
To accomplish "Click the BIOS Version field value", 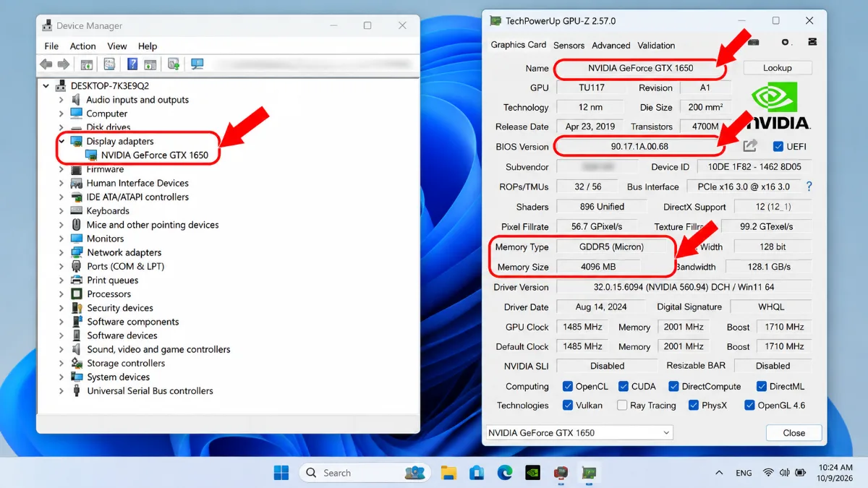I will tap(639, 147).
